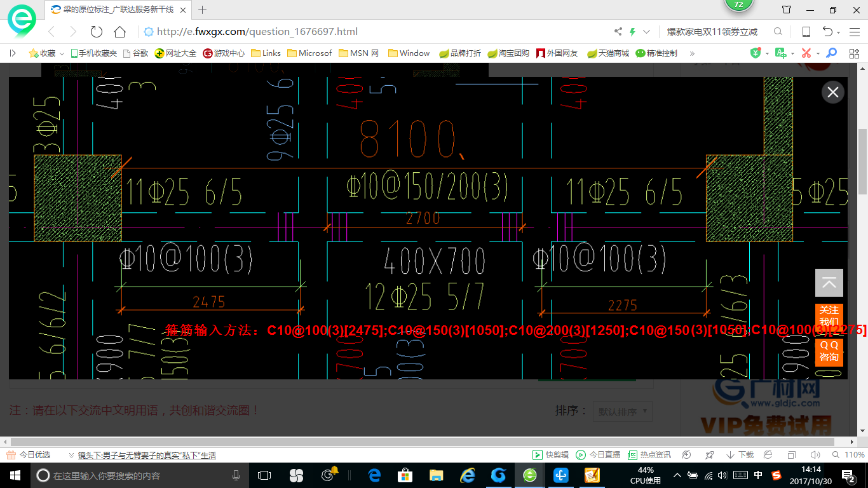Open the Windows Start menu

click(x=14, y=475)
